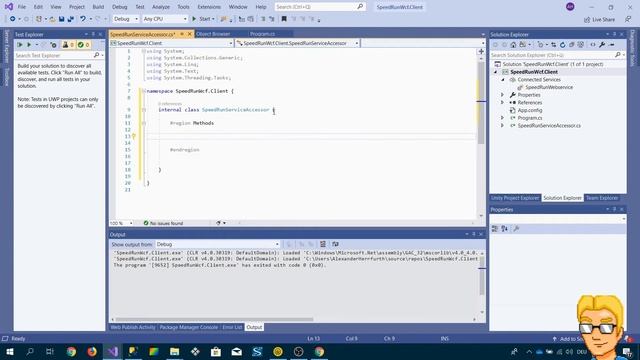This screenshot has height=360, width=640.
Task: Click the View Code icon in Solution Explorer
Action: coord(593,44)
